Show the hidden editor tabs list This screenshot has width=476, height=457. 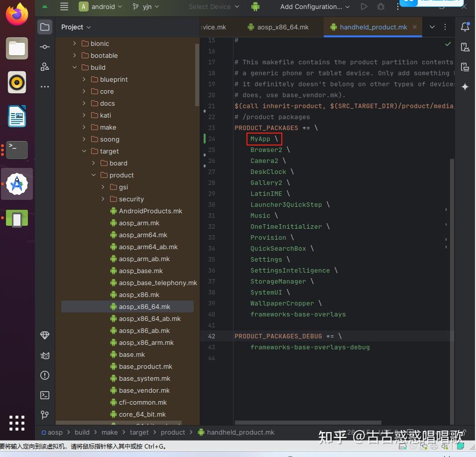(x=432, y=27)
